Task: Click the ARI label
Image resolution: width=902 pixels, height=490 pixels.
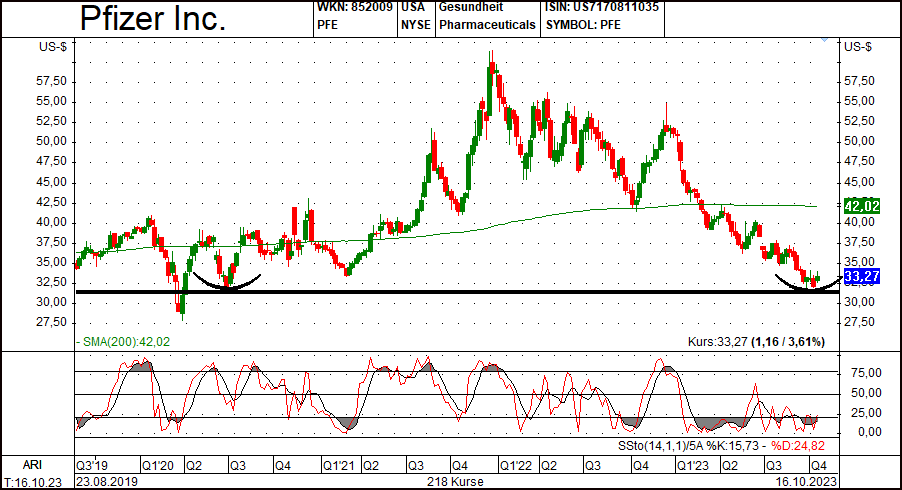Action: coord(33,464)
